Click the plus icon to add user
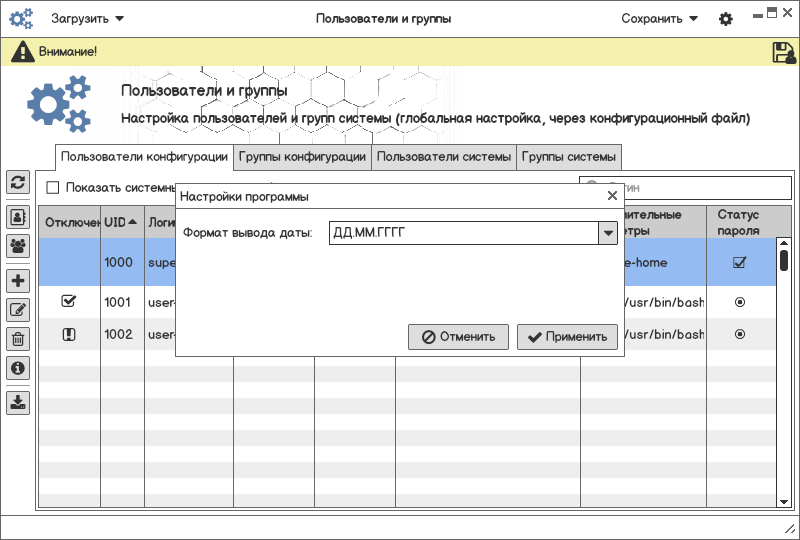This screenshot has width=800, height=540. (x=18, y=281)
